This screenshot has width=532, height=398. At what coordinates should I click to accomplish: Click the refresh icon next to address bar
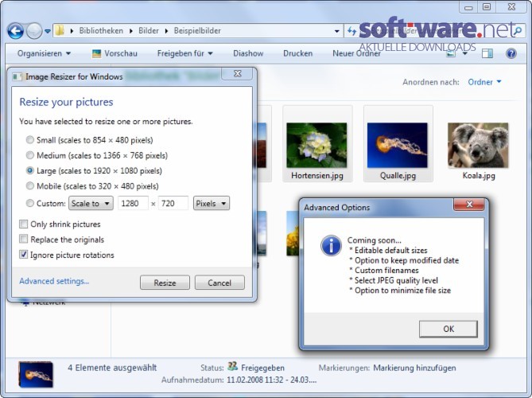pyautogui.click(x=351, y=31)
